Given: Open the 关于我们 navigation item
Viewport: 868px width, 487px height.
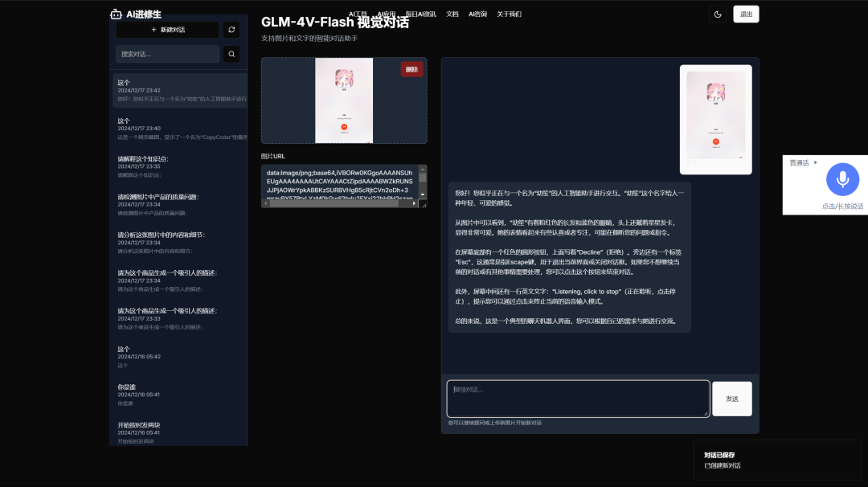Looking at the screenshot, I should [510, 14].
